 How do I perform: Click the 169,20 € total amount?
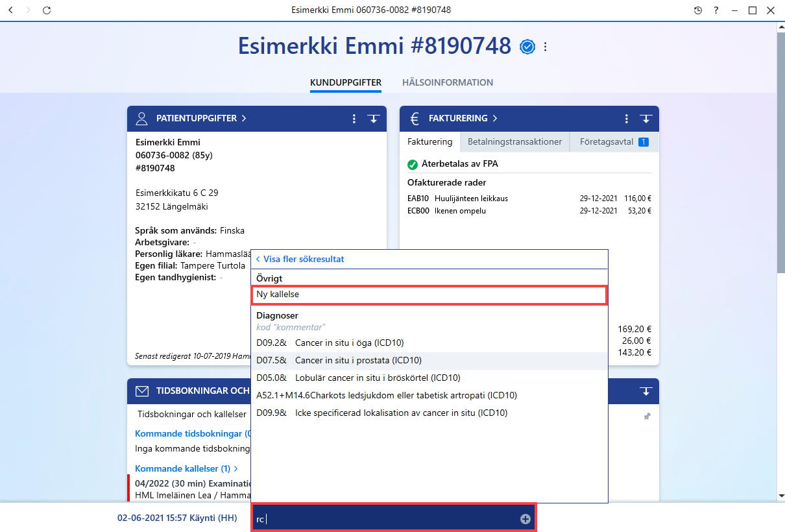[634, 328]
